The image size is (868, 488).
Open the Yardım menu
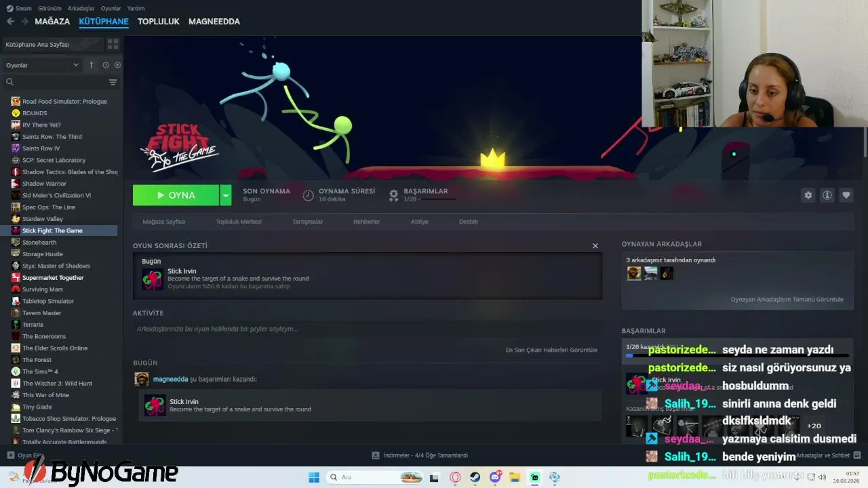pyautogui.click(x=136, y=8)
